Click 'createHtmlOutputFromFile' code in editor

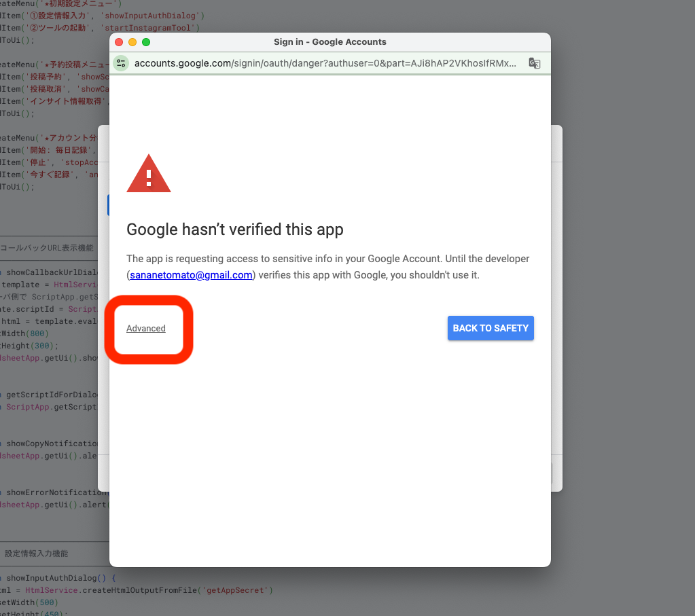140,590
